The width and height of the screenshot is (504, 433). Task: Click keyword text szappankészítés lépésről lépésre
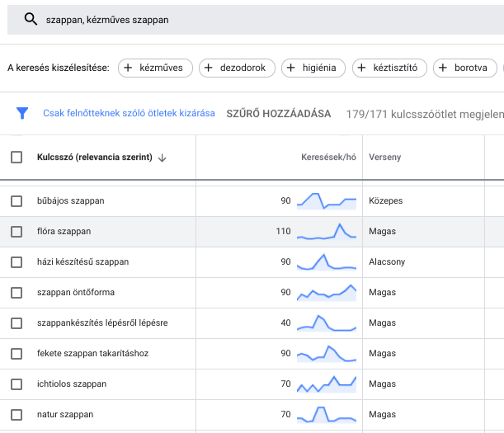coord(102,323)
